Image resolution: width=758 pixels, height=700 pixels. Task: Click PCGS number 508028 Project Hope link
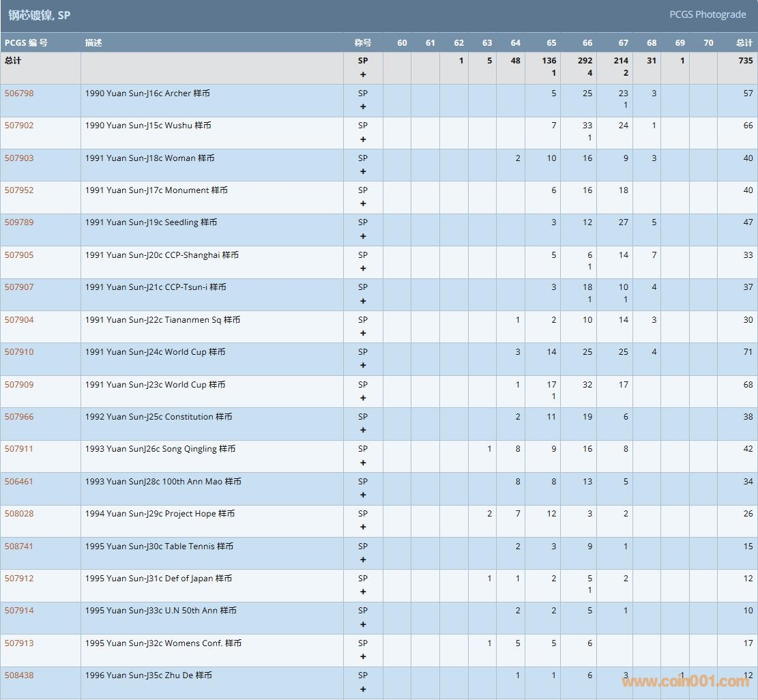19,514
